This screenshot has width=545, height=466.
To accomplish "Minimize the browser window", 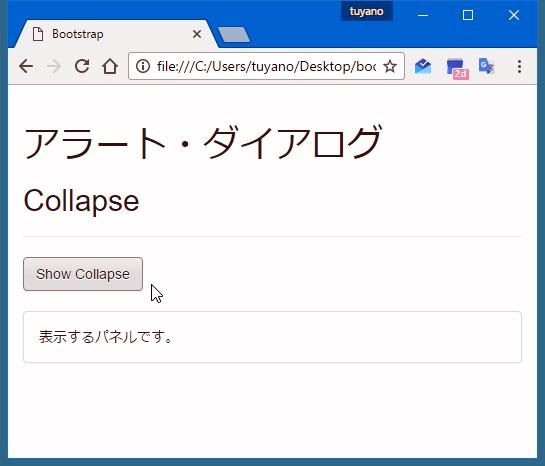I will (x=423, y=15).
